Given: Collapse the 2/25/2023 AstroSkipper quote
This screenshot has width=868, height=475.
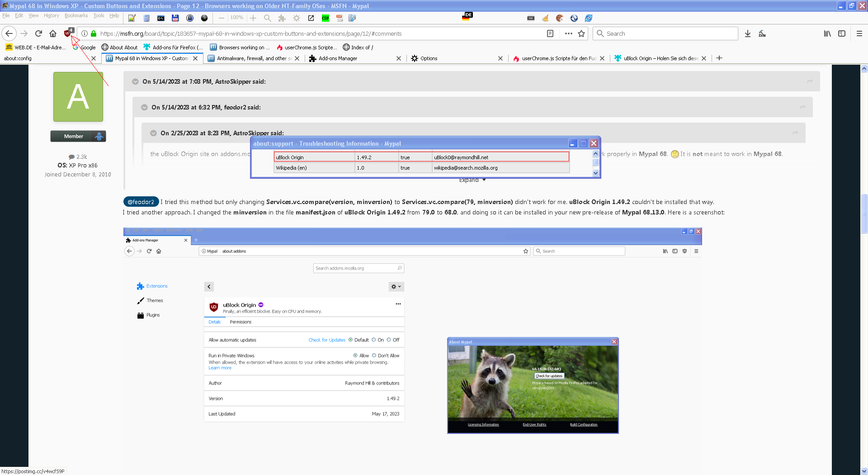Looking at the screenshot, I should tap(153, 133).
